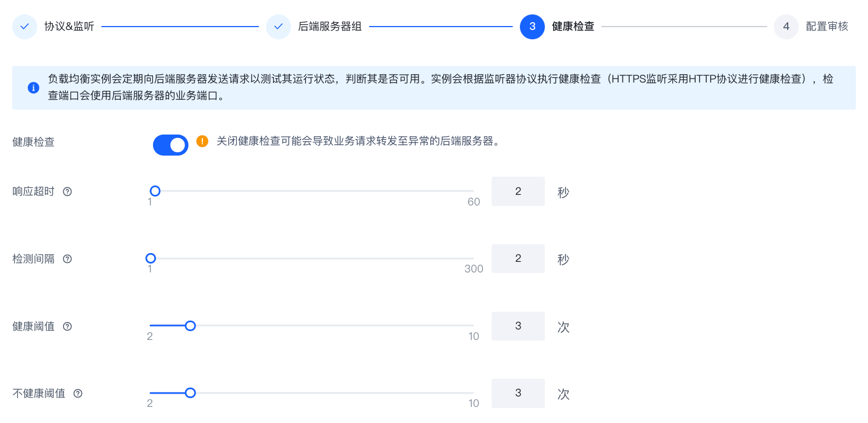Click the 检测间隔 slider handle

150,258
